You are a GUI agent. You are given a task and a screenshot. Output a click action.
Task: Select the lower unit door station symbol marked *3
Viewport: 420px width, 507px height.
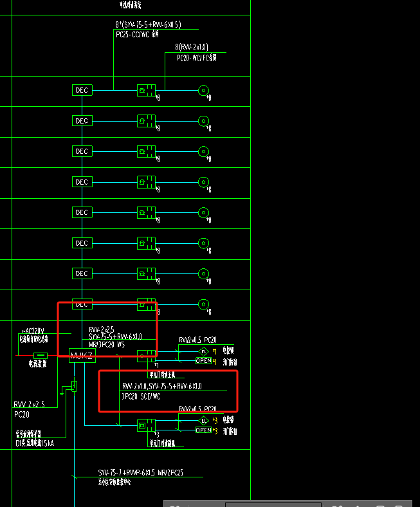pyautogui.click(x=146, y=425)
